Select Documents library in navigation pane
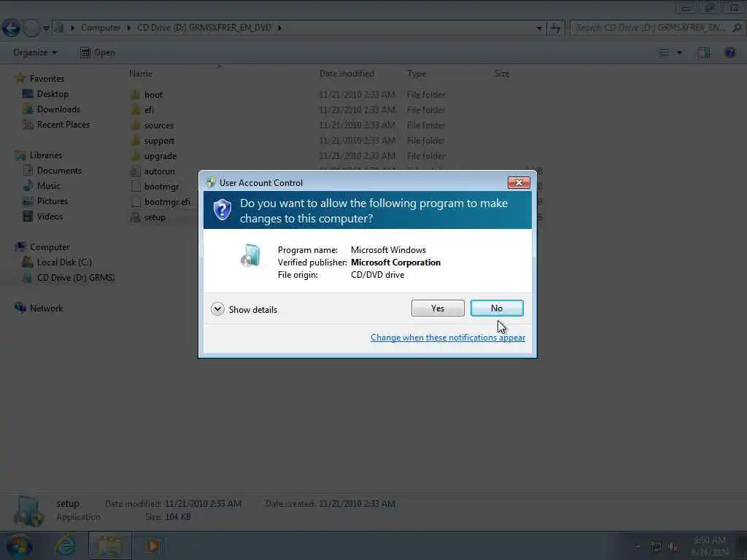This screenshot has height=560, width=747. (x=59, y=171)
